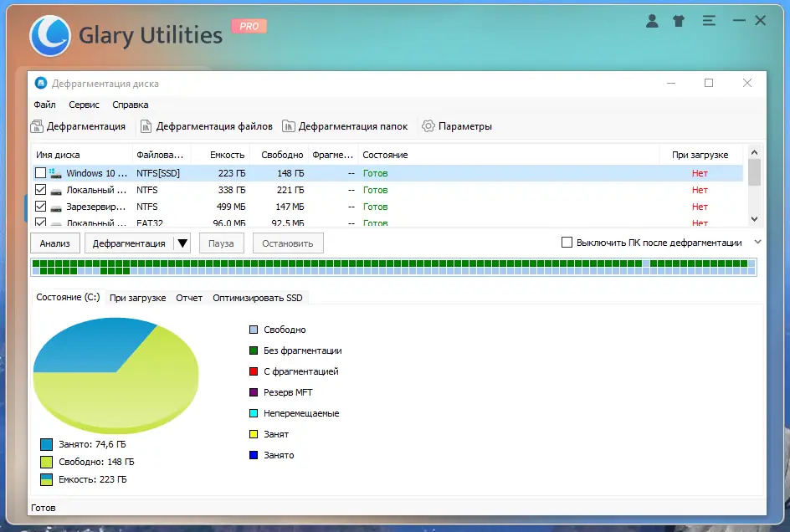Viewport: 790px width, 532px height.
Task: Click the Емкость: 223 ГБ swatch
Action: click(46, 479)
